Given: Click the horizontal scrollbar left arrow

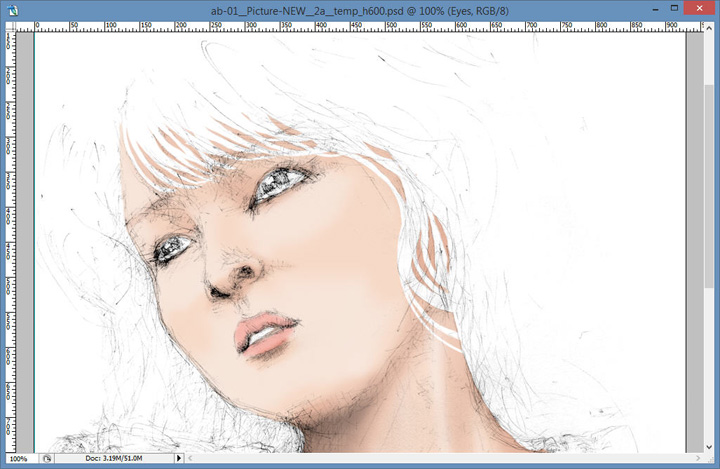Looking at the screenshot, I should pos(190,458).
